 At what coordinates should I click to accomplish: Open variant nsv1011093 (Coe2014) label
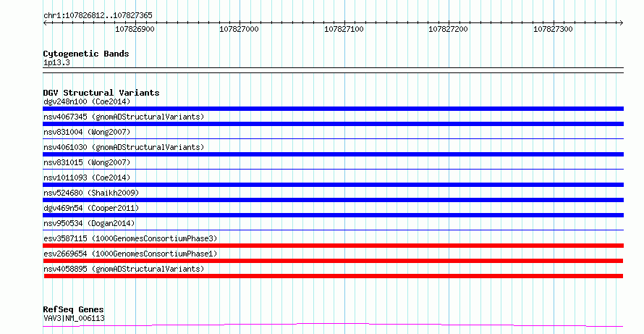[x=87, y=178]
